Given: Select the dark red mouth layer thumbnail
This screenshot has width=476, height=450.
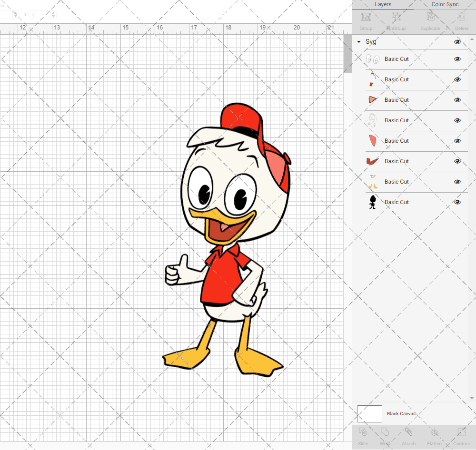Looking at the screenshot, I should click(x=373, y=161).
